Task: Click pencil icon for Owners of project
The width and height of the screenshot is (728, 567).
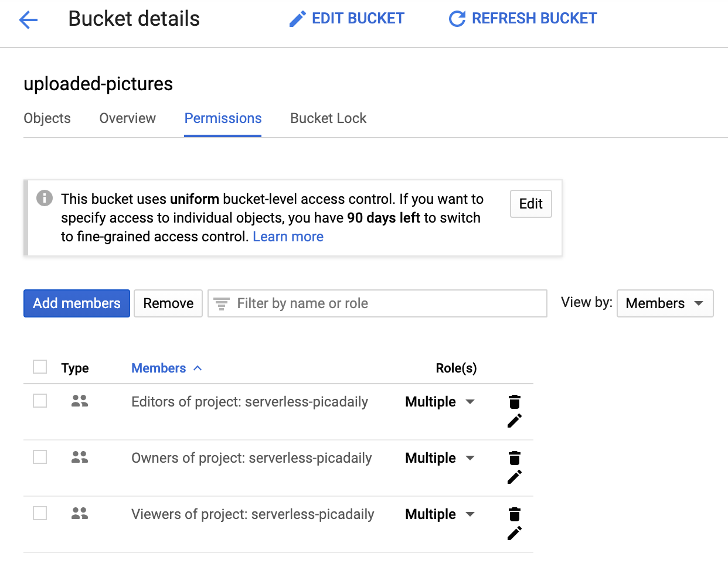Action: 515,477
